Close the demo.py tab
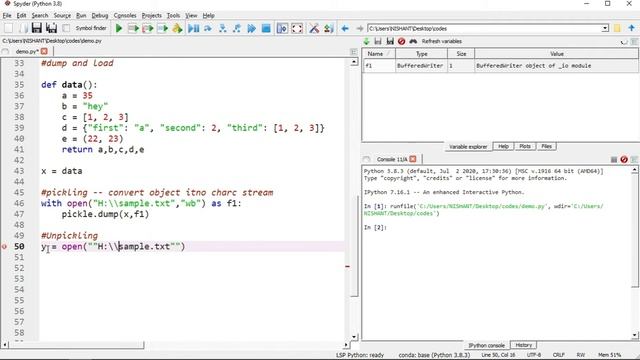 point(44,51)
